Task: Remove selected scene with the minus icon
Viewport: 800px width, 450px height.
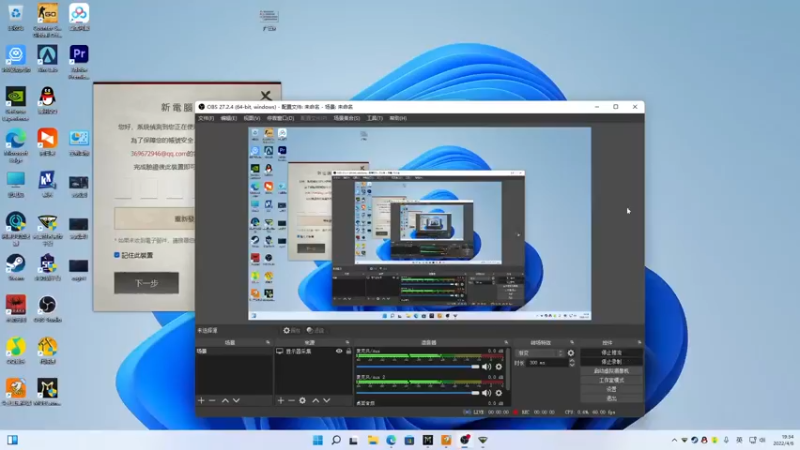Action: (212, 401)
